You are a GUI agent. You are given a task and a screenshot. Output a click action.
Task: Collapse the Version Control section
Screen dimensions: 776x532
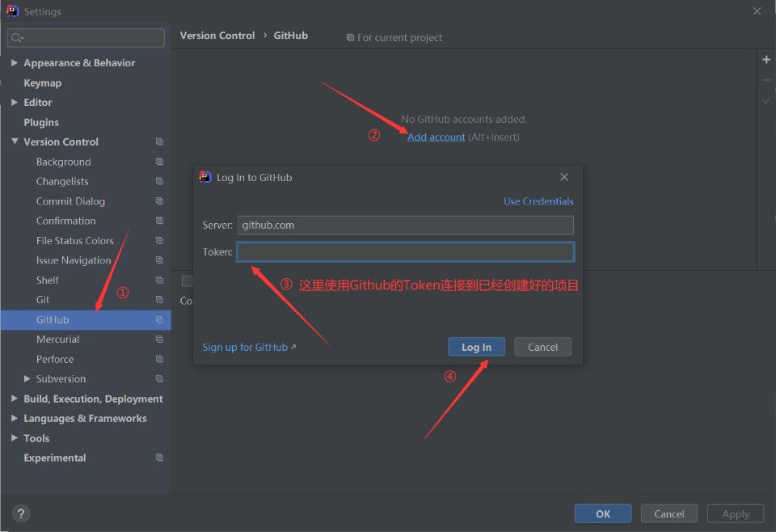click(15, 141)
